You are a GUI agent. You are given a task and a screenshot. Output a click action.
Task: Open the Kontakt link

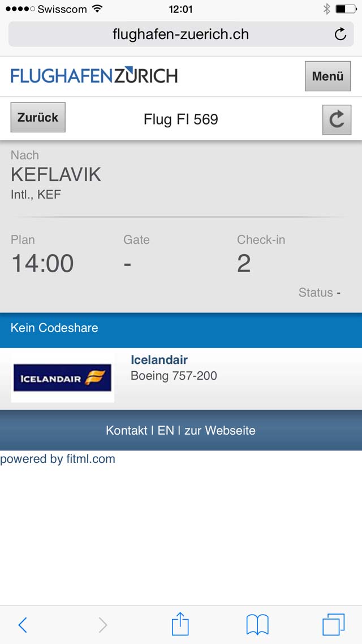click(x=126, y=431)
